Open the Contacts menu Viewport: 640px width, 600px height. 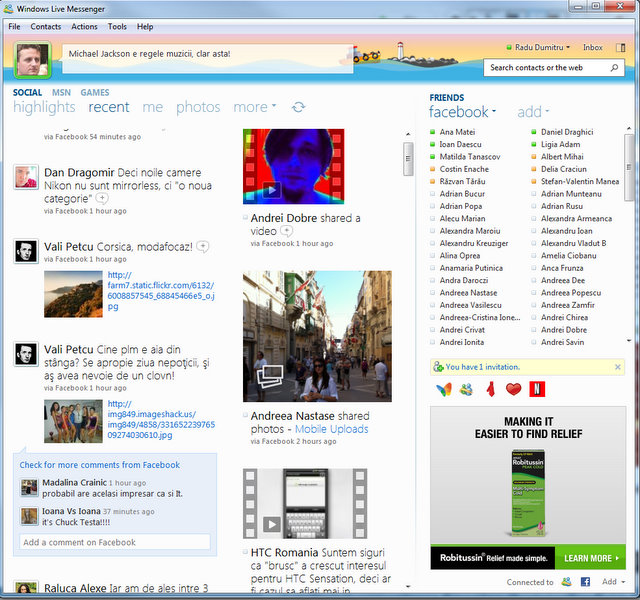pos(46,27)
